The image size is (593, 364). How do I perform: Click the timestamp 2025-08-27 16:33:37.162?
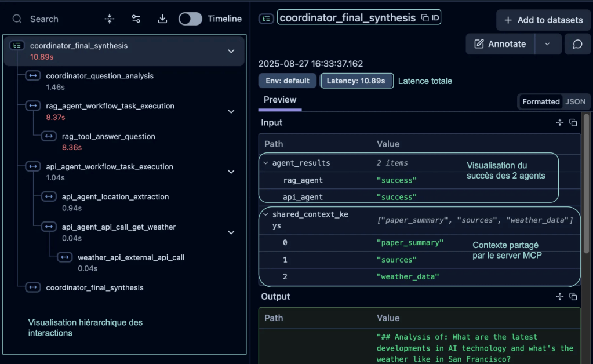click(311, 64)
